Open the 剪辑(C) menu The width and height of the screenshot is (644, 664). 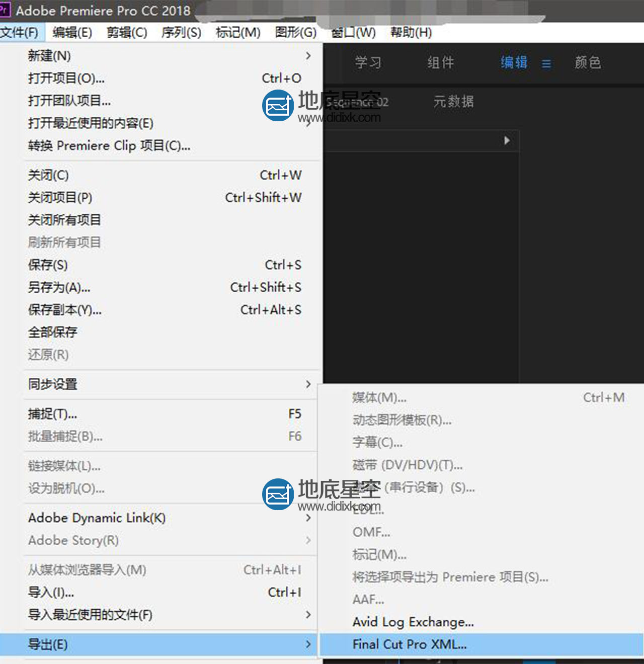coord(127,33)
